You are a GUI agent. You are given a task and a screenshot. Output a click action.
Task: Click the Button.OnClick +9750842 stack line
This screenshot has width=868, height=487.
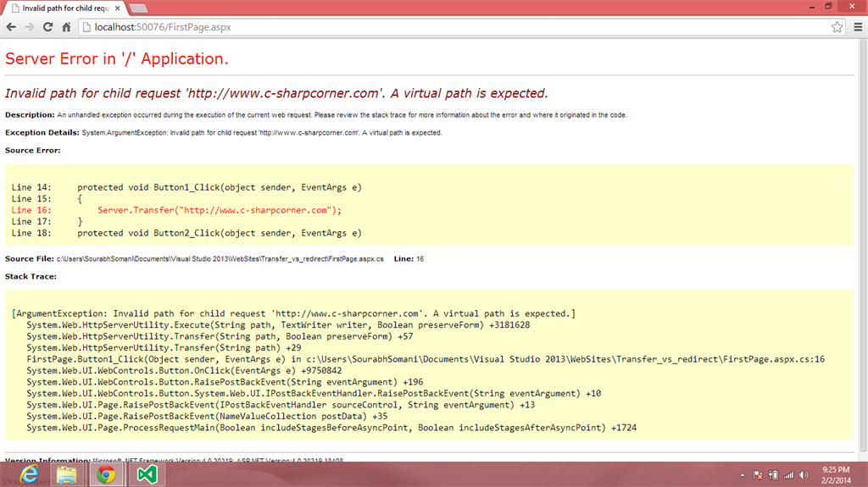184,371
